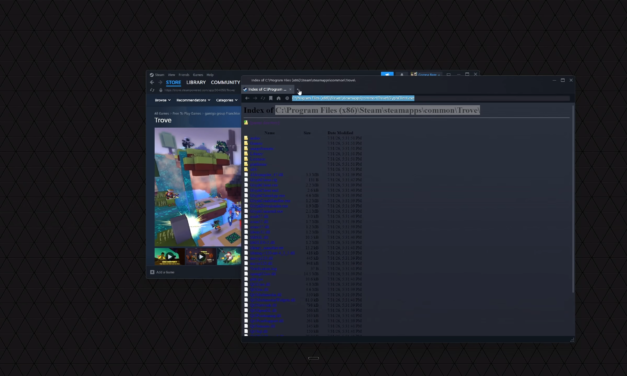This screenshot has width=627, height=376.
Task: Open the Licenses folder link
Action: pyautogui.click(x=258, y=159)
